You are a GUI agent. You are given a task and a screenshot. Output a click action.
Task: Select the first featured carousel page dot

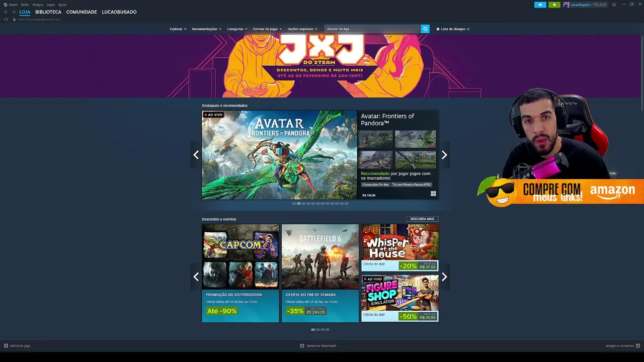click(294, 204)
